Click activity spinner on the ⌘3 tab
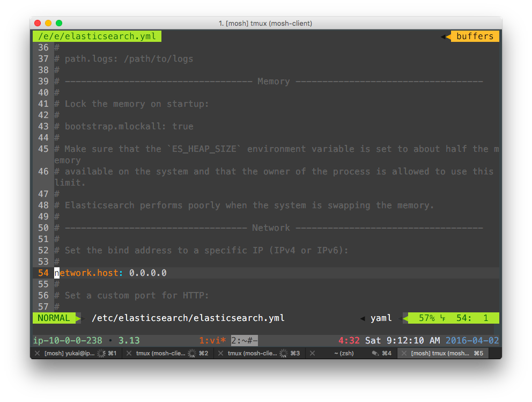The height and width of the screenshot is (402, 532). (284, 354)
